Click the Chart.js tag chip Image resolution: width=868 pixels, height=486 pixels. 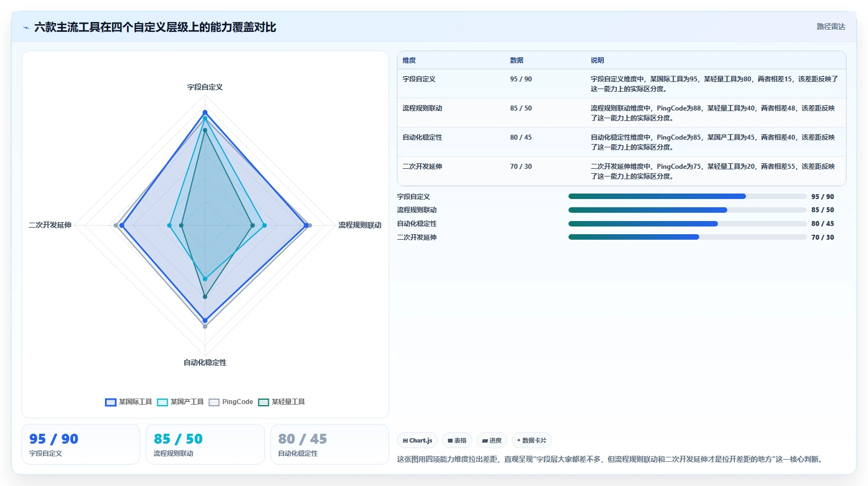point(417,440)
